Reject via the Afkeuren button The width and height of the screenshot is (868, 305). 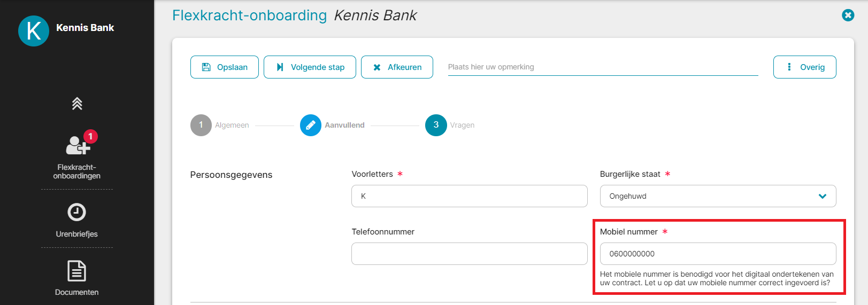click(397, 67)
